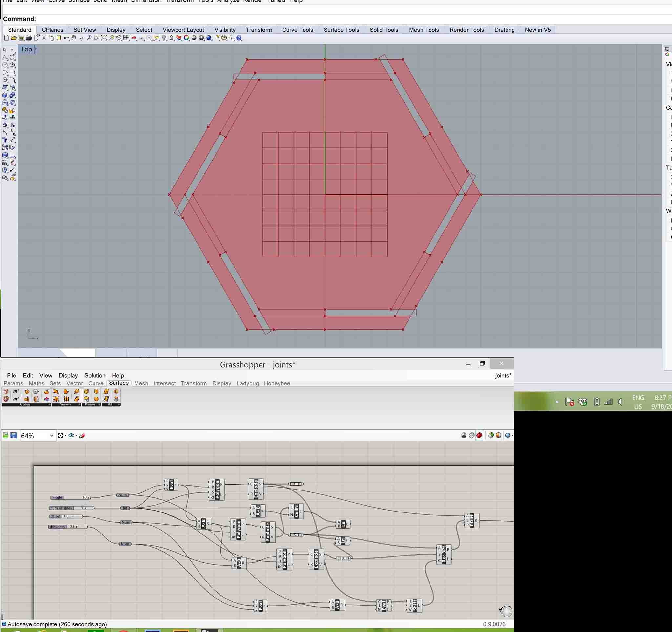The image size is (672, 632).
Task: Expand the Grasshopper Util panel
Action: (119, 405)
